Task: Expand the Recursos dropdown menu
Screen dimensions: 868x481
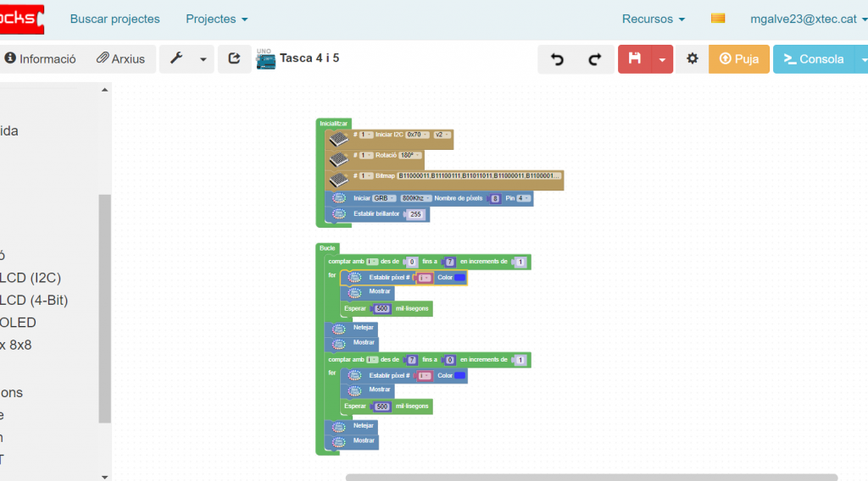Action: point(653,19)
